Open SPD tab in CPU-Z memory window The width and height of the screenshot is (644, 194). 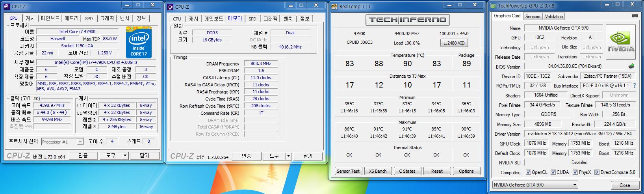[x=252, y=19]
